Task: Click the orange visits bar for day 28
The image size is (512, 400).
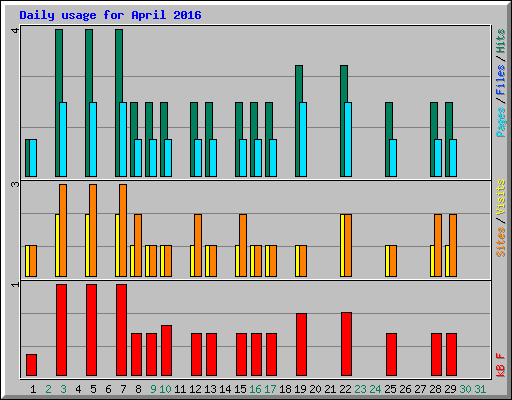Action: pos(438,245)
